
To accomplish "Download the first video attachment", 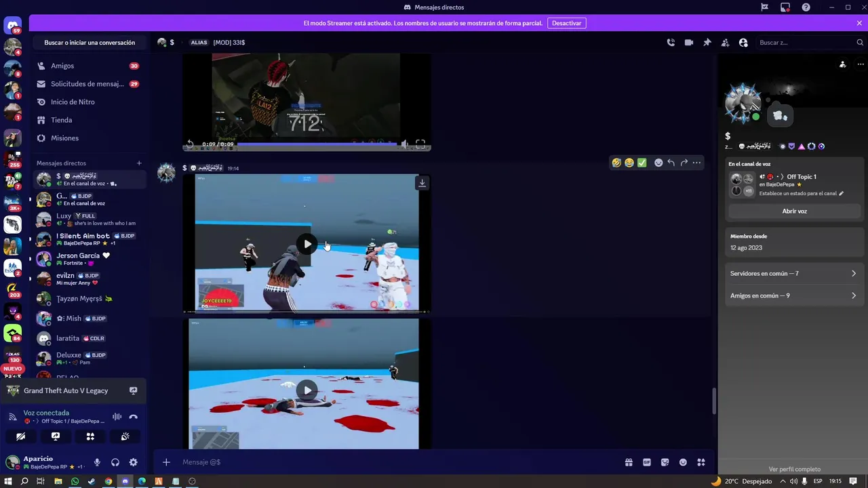I will point(422,182).
